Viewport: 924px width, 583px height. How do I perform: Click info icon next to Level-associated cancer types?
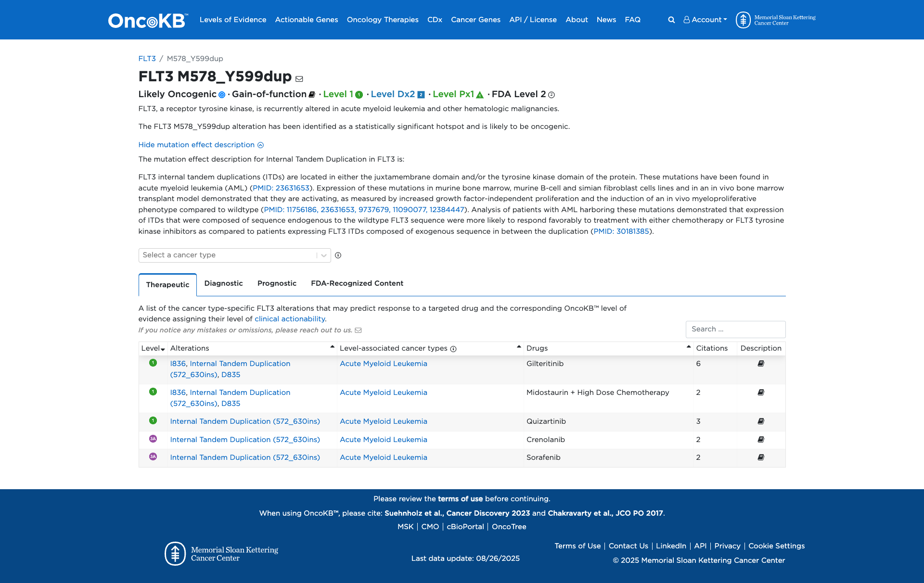pyautogui.click(x=453, y=349)
